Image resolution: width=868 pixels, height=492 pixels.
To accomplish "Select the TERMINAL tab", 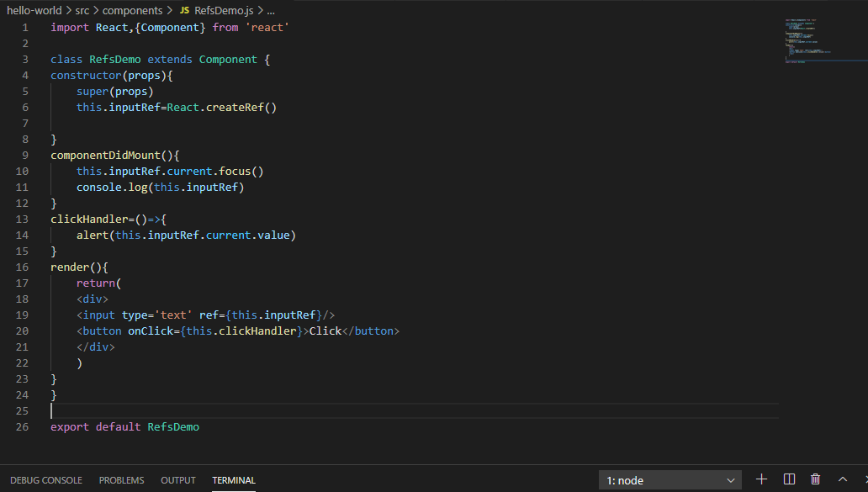I will [234, 480].
